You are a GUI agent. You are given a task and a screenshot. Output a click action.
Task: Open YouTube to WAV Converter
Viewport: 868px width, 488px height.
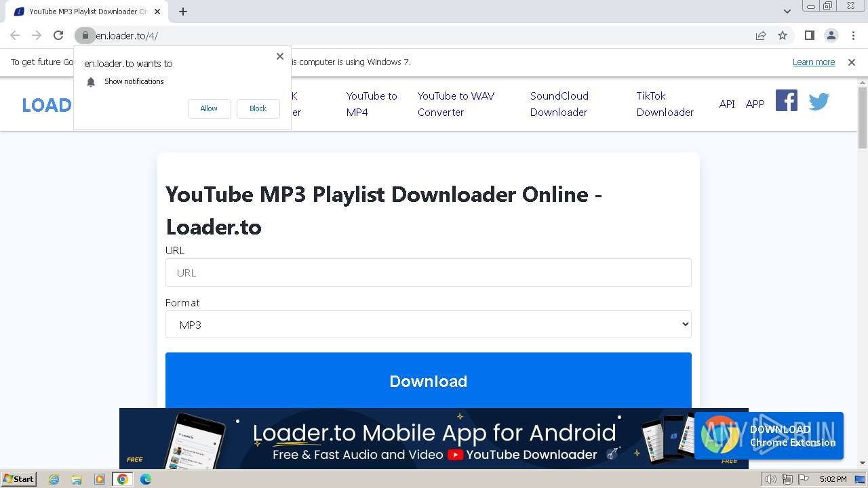[456, 104]
